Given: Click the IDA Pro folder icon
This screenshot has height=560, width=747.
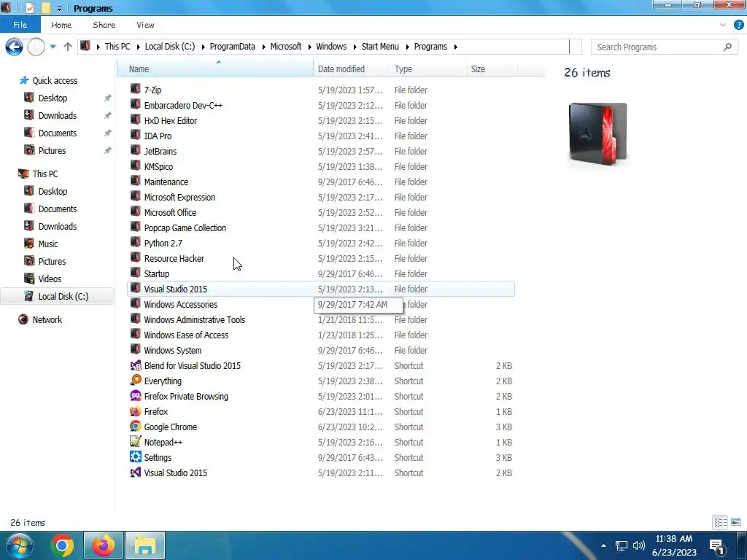Looking at the screenshot, I should 135,135.
